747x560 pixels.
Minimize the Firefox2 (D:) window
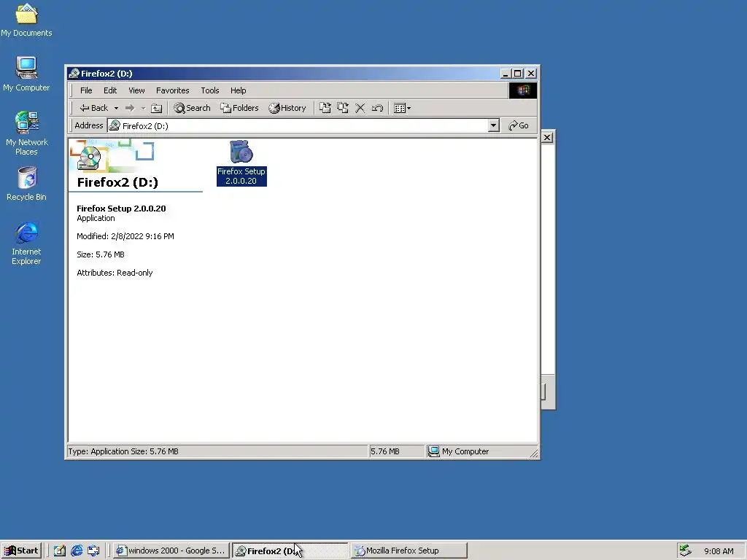coord(506,74)
